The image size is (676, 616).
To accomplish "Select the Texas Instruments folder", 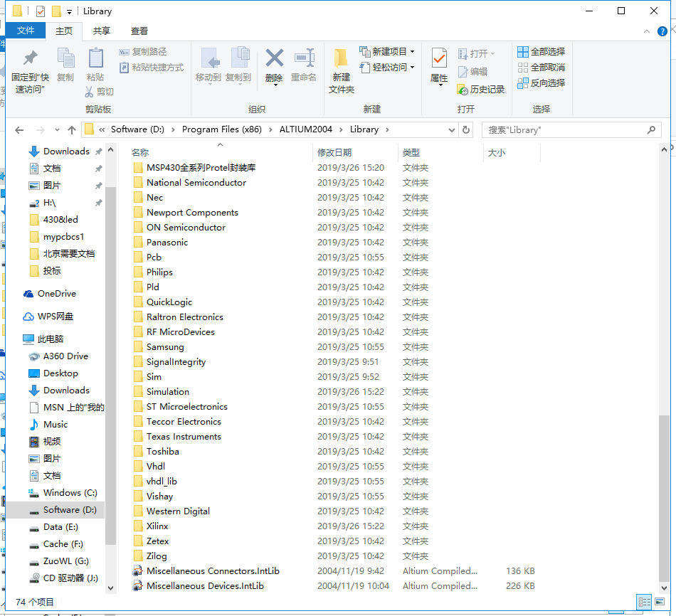I will 184,436.
